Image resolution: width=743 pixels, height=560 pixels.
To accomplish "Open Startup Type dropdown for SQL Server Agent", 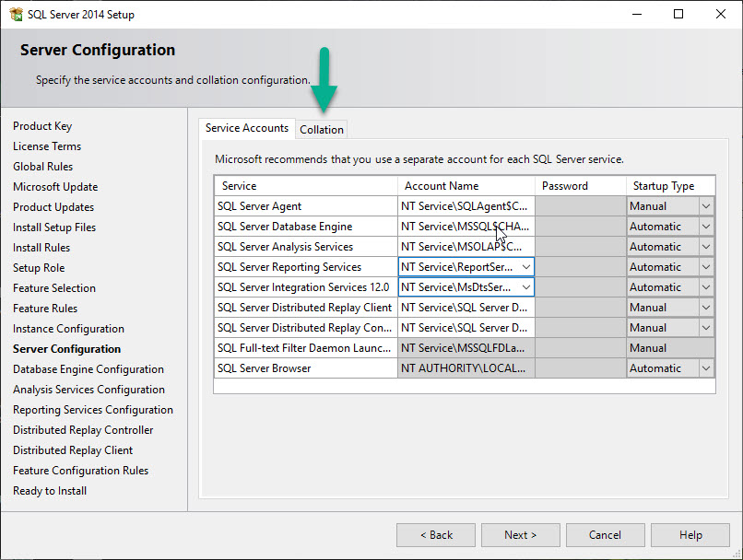I will pyautogui.click(x=706, y=206).
